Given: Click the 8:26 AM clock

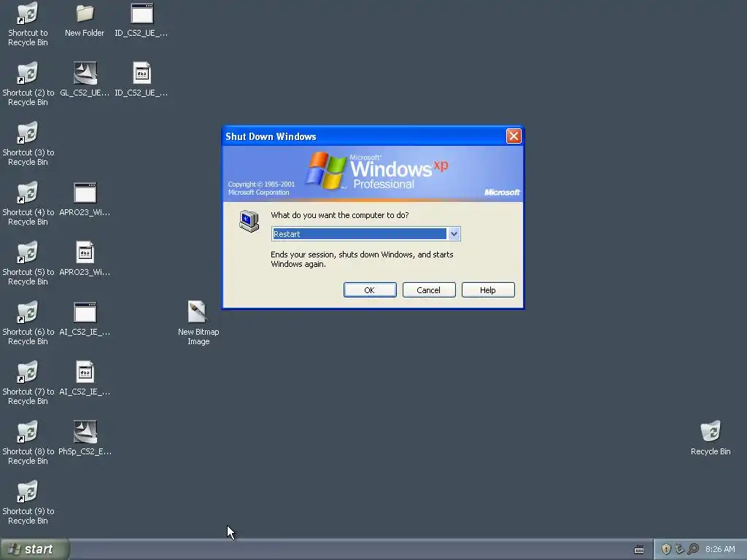Looking at the screenshot, I should [x=720, y=549].
